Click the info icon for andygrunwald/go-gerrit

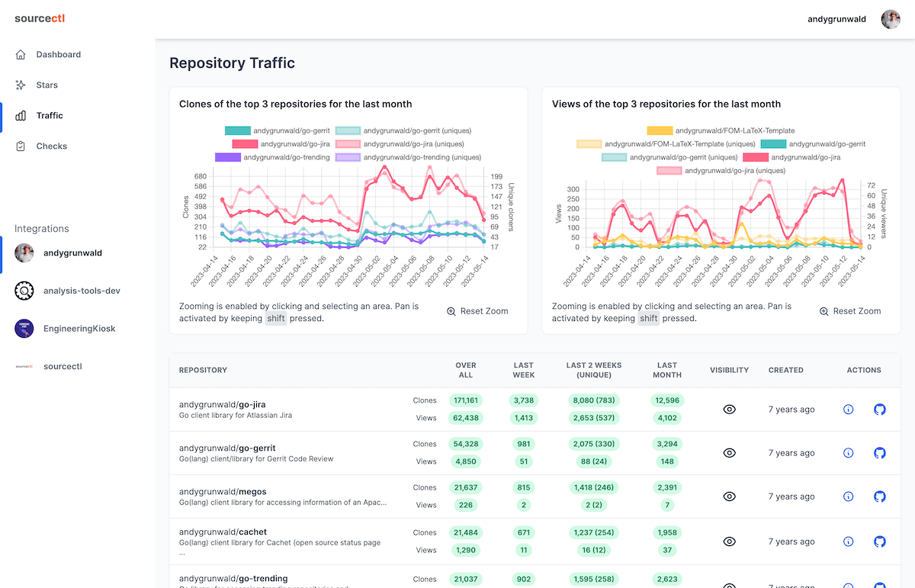click(x=848, y=452)
